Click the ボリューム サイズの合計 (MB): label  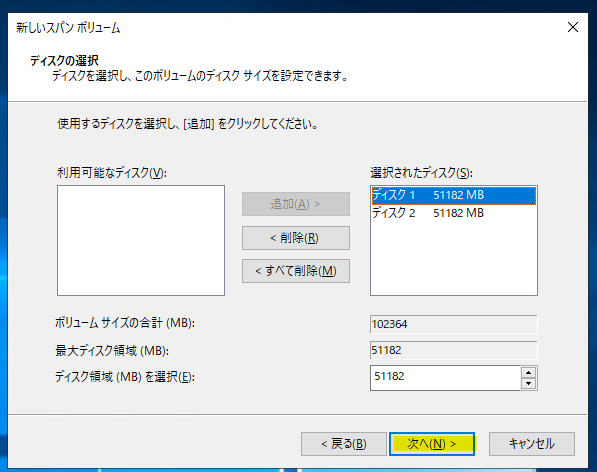pyautogui.click(x=125, y=323)
